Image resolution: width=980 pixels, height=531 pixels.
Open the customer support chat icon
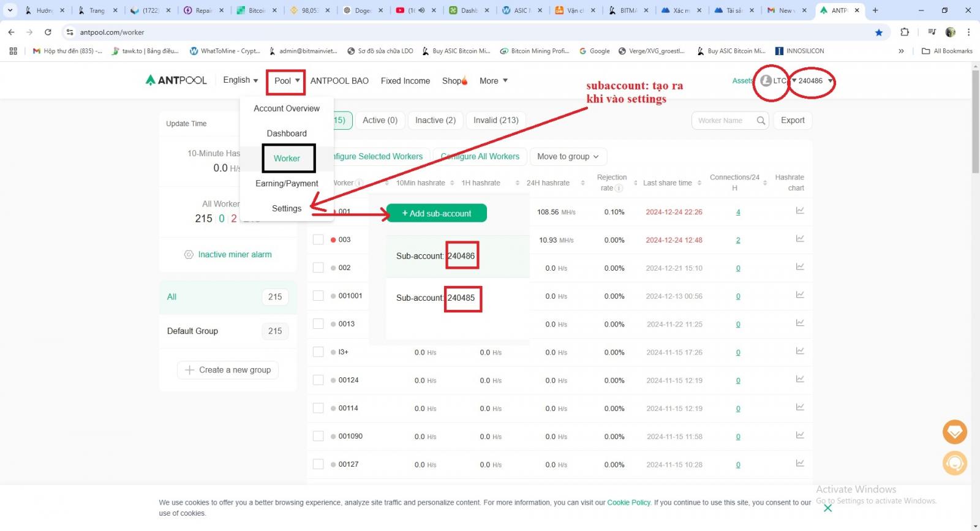(x=954, y=463)
